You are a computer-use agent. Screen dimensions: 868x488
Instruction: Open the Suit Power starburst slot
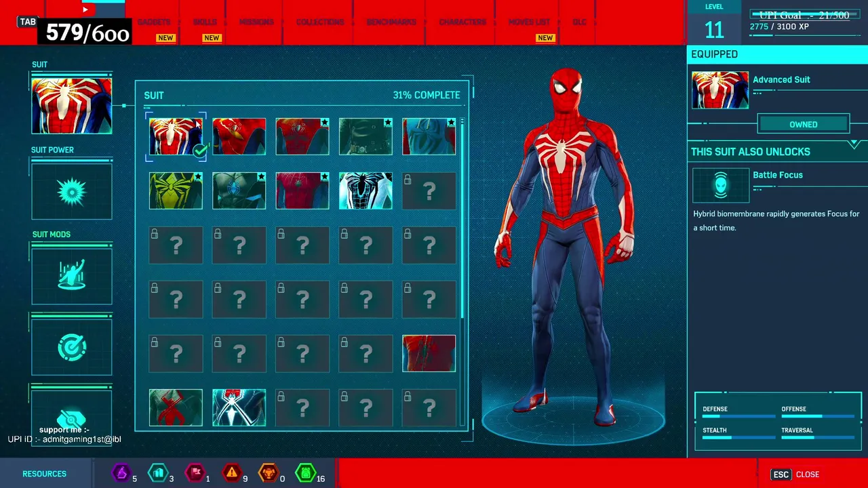click(71, 192)
